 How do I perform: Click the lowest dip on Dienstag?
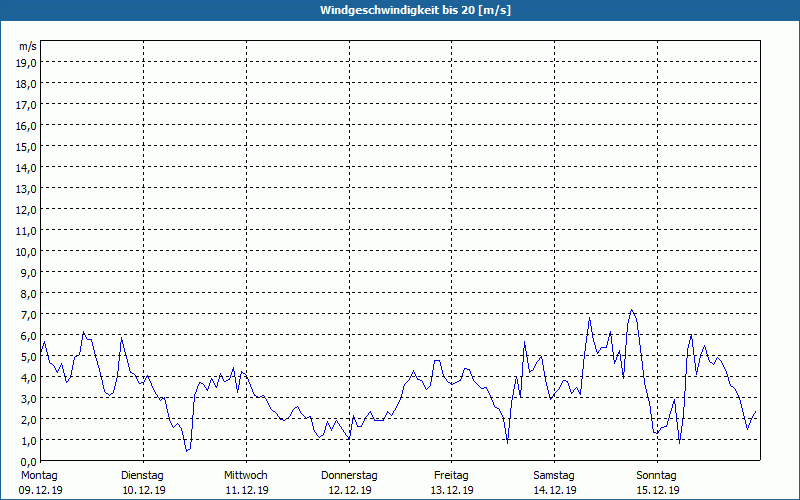pyautogui.click(x=186, y=451)
